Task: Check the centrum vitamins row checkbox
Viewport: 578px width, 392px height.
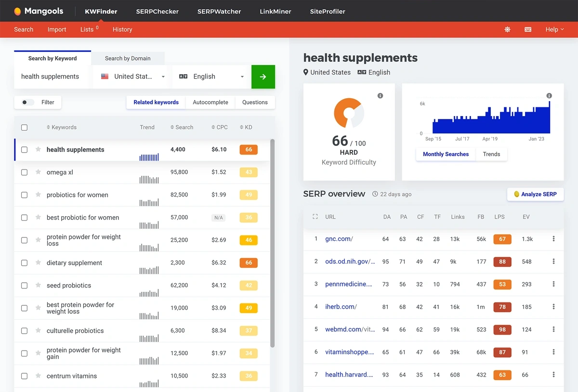Action: 24,376
